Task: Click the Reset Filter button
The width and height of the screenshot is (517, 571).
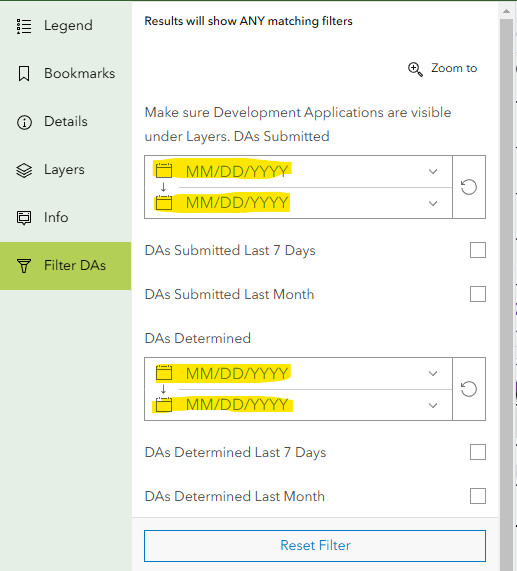Action: tap(315, 546)
